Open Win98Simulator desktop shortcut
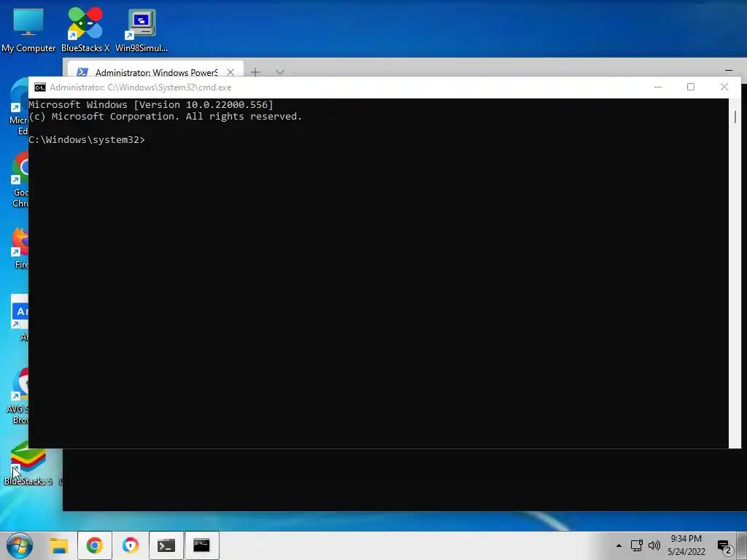This screenshot has height=560, width=747. [x=142, y=29]
